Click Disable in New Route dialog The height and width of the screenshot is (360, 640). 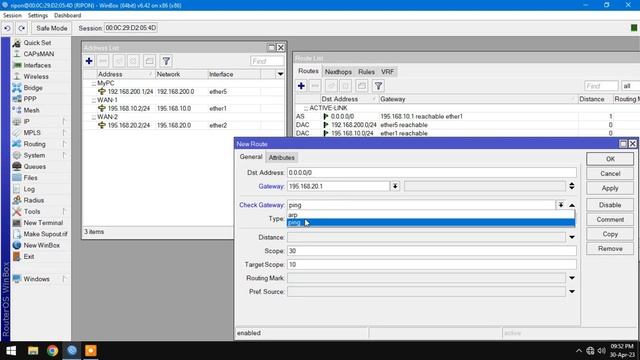pyautogui.click(x=610, y=205)
